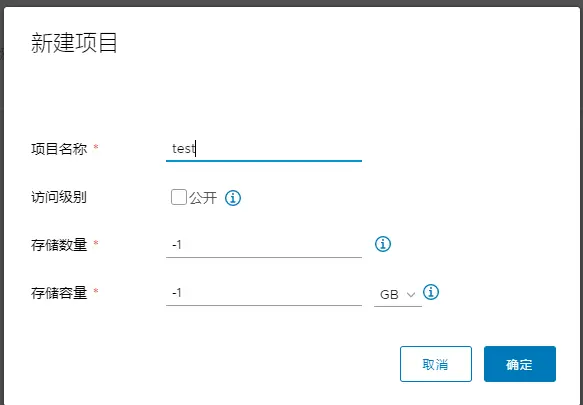The image size is (583, 405).
Task: Click the 新建项目 dialog title
Action: (x=74, y=43)
